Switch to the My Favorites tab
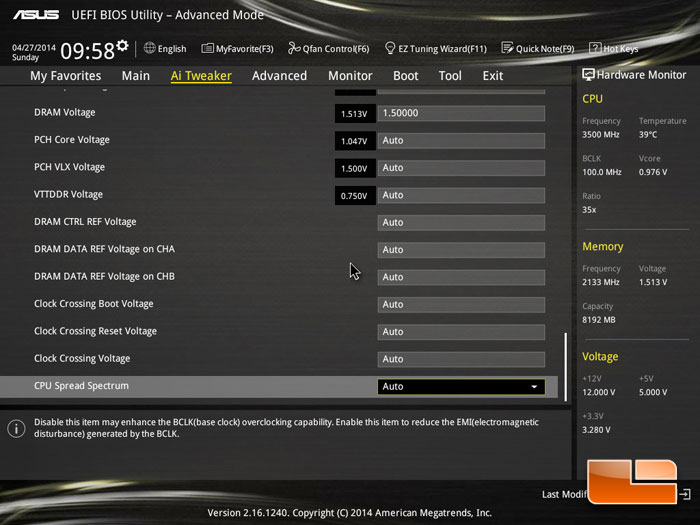The width and height of the screenshot is (700, 525). [66, 76]
